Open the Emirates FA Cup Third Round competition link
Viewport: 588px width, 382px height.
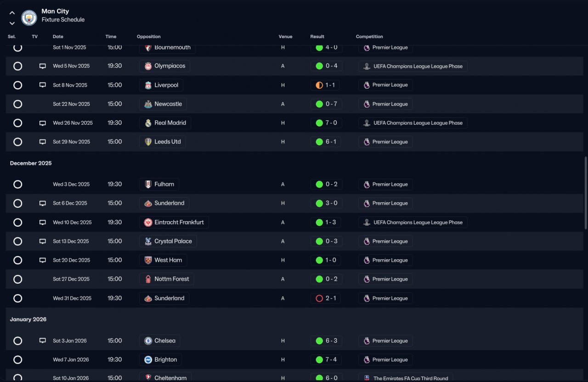pos(406,378)
